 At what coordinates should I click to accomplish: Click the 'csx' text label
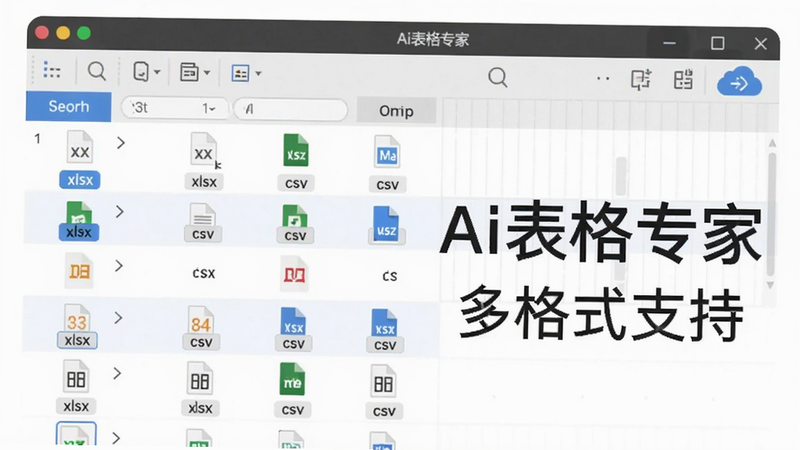(x=204, y=273)
